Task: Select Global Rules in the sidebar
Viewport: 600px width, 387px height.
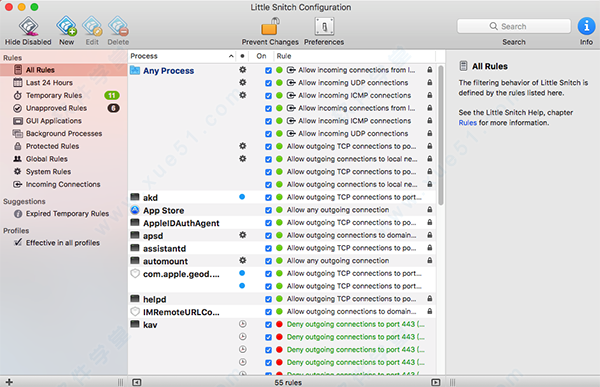Action: 64,159
